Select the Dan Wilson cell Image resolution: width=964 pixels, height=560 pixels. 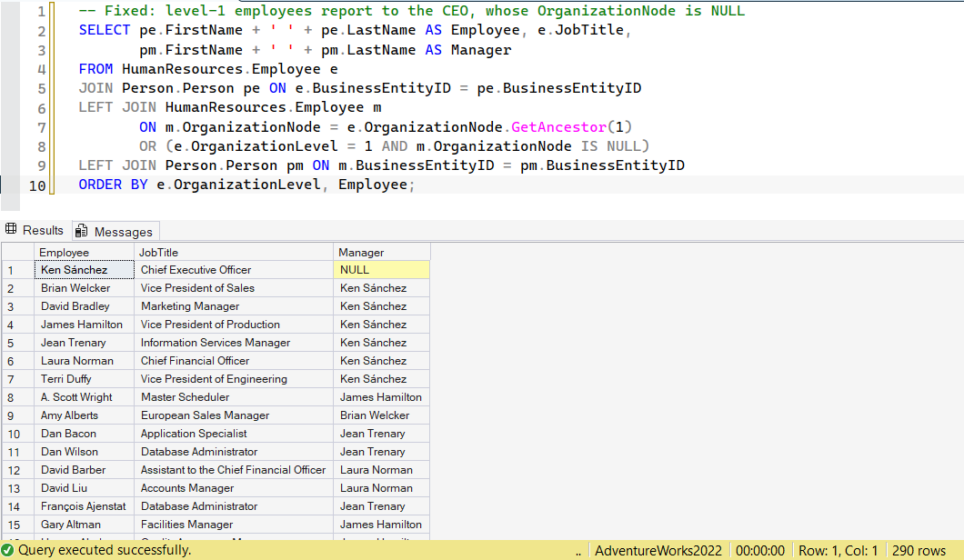point(85,451)
